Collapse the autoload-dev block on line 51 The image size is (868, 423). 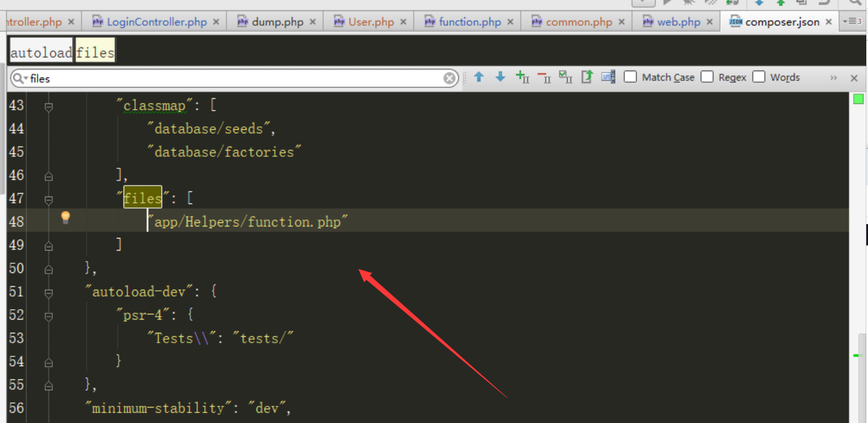tap(49, 293)
